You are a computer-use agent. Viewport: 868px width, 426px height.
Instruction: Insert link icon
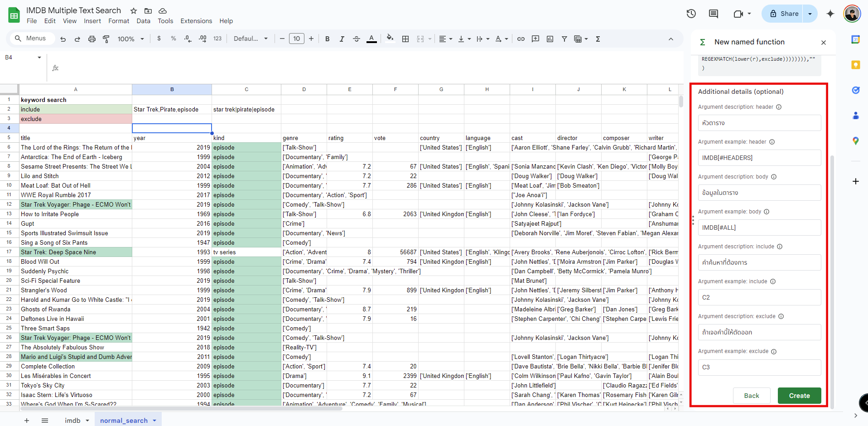(x=521, y=39)
